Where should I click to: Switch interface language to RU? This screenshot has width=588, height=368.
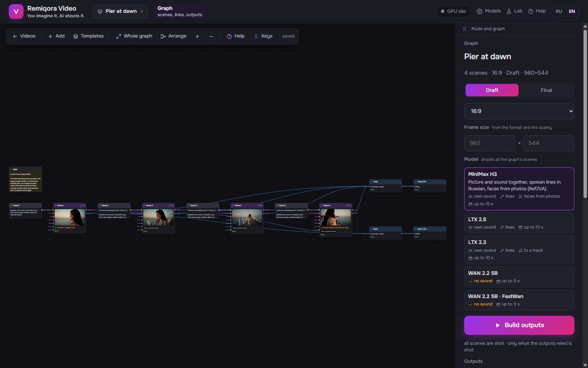click(559, 11)
